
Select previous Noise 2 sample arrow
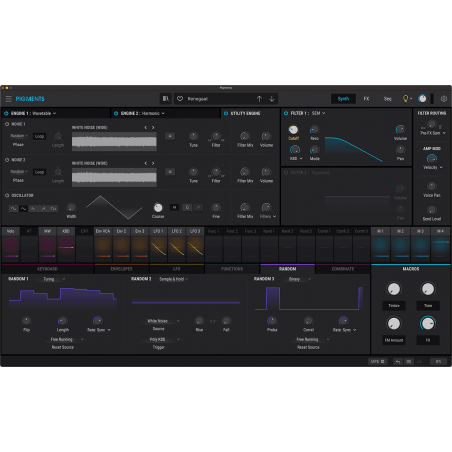click(146, 163)
